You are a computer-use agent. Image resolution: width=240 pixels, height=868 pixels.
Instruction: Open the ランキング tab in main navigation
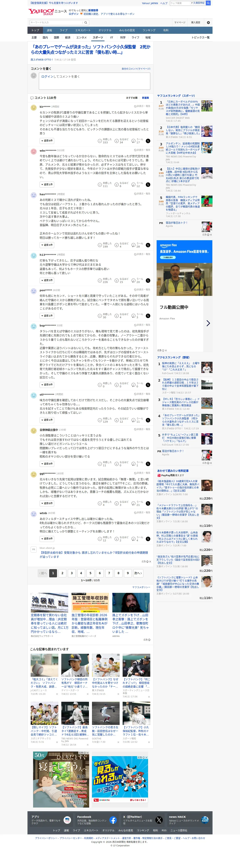click(149, 30)
